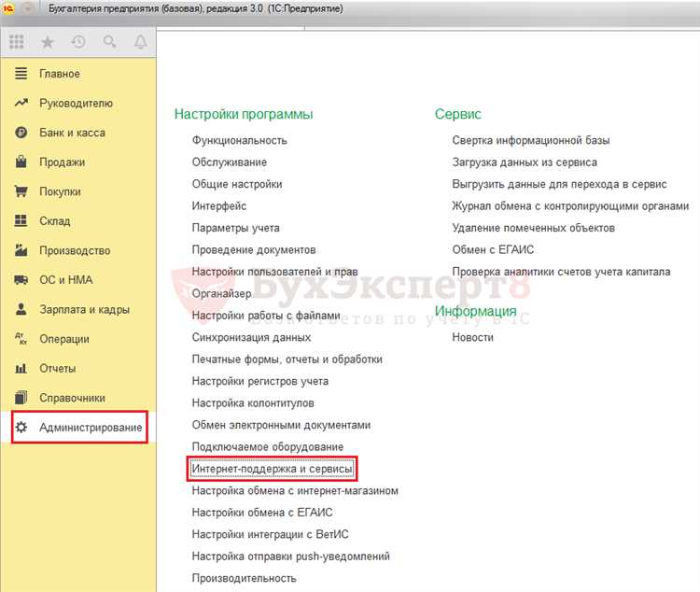Open Настройка колонтитулов
700x592 pixels.
point(253,403)
